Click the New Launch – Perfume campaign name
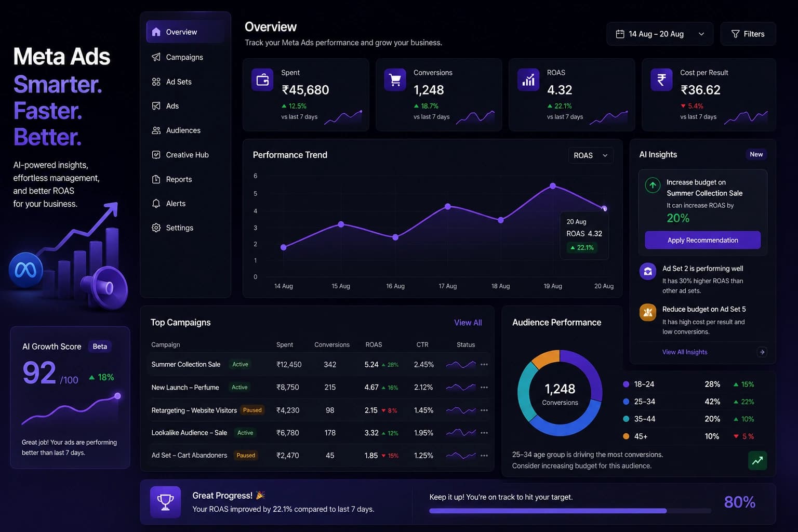The image size is (798, 532). 185,388
